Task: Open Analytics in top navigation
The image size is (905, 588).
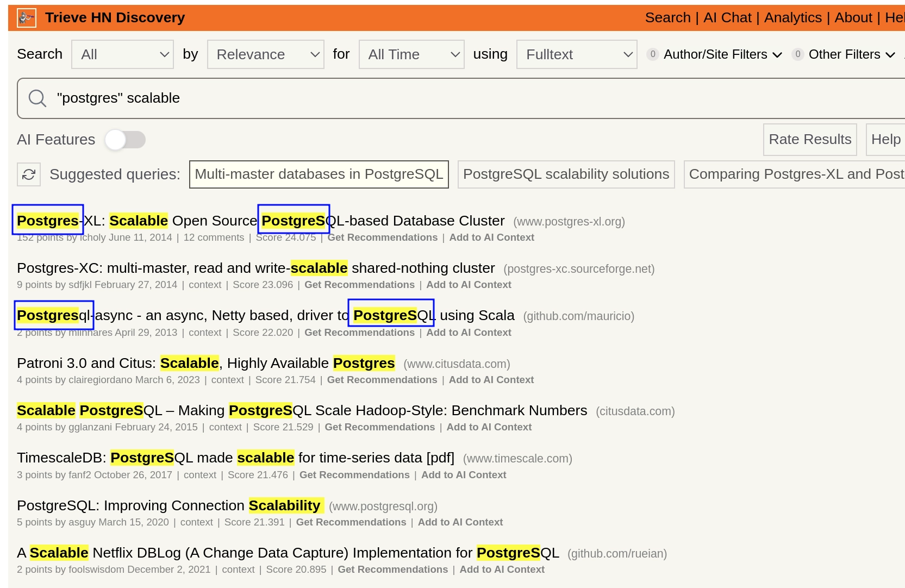Action: pos(793,18)
